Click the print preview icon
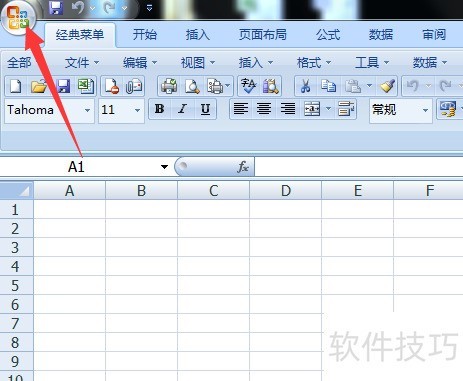Viewport: 463px width, 381px height. point(192,86)
